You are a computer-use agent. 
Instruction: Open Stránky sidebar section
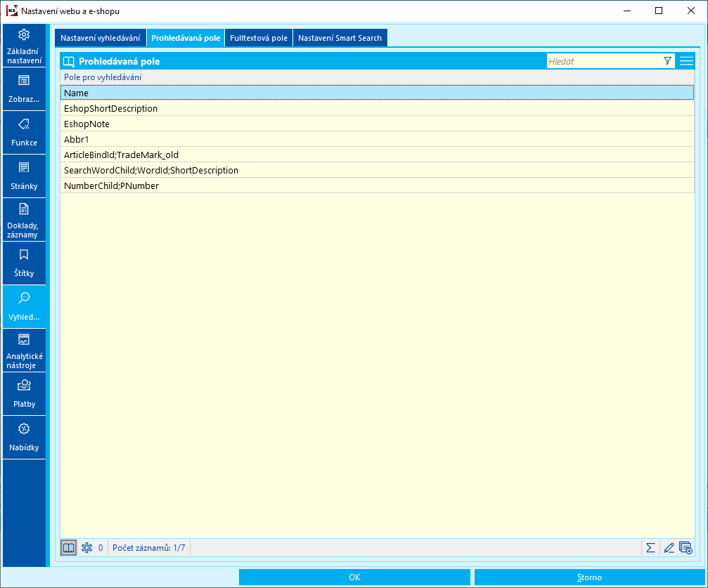tap(24, 176)
